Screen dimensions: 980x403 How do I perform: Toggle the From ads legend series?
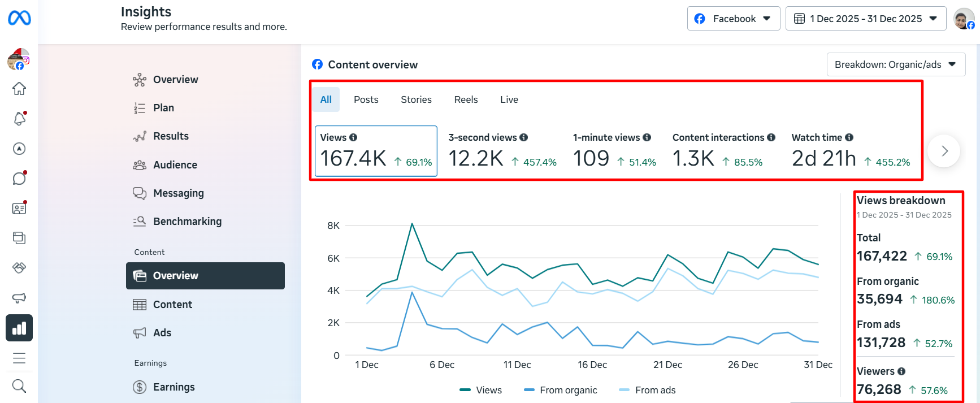[x=648, y=390]
